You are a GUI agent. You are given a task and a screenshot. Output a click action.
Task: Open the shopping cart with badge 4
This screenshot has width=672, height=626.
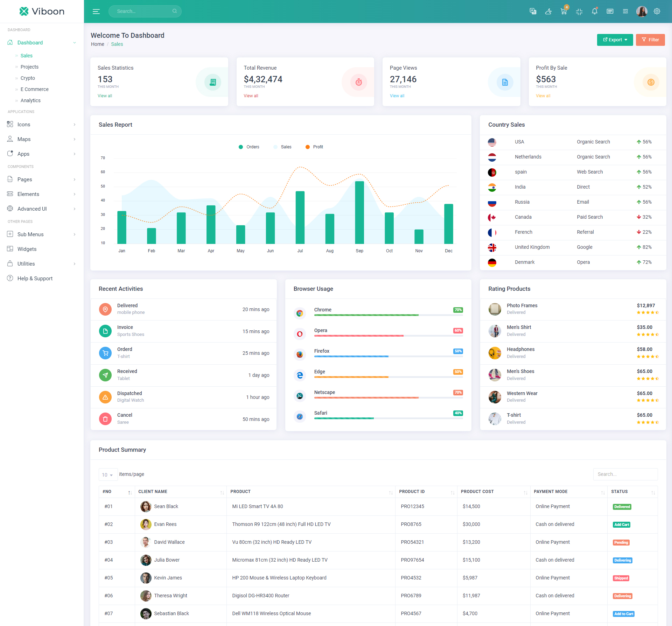[x=563, y=11]
